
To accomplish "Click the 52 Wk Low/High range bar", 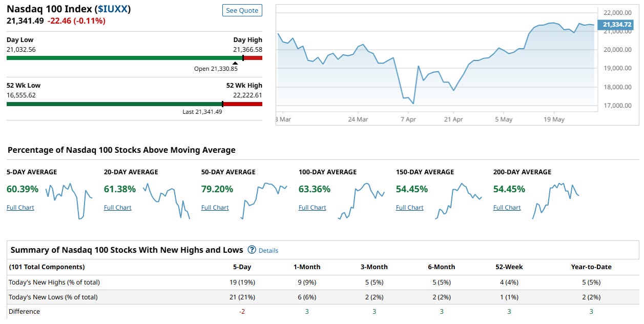I will [134, 104].
